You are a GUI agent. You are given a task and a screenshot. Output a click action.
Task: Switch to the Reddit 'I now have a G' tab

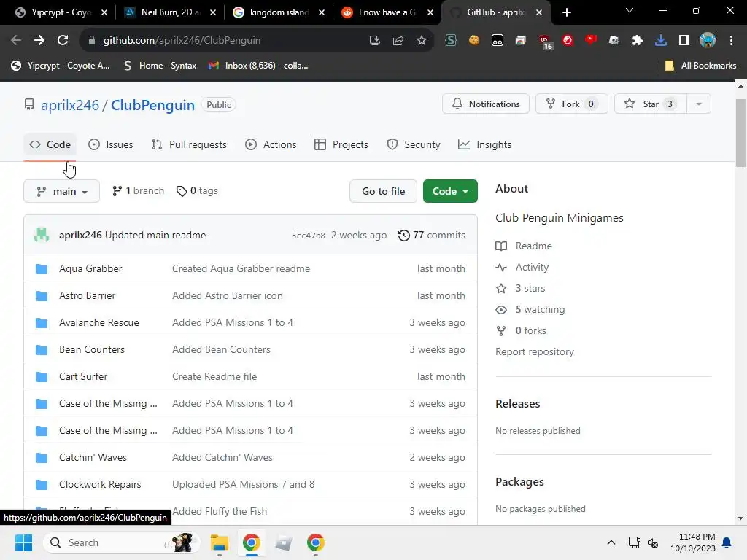pyautogui.click(x=387, y=12)
